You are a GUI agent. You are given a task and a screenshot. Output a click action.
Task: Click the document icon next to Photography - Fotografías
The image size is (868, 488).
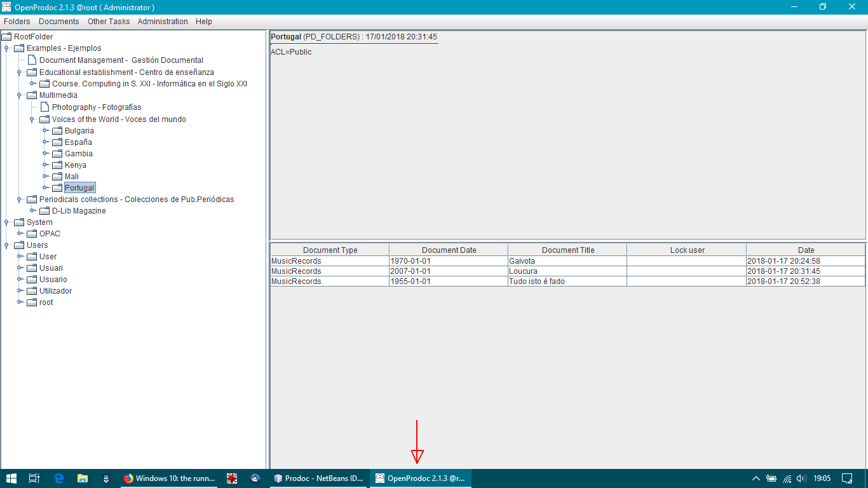click(43, 107)
